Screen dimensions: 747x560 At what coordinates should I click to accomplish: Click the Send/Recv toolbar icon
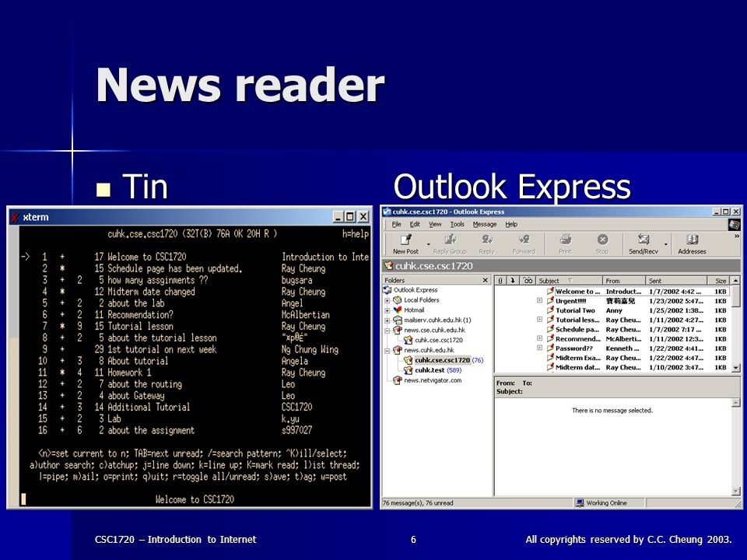644,240
